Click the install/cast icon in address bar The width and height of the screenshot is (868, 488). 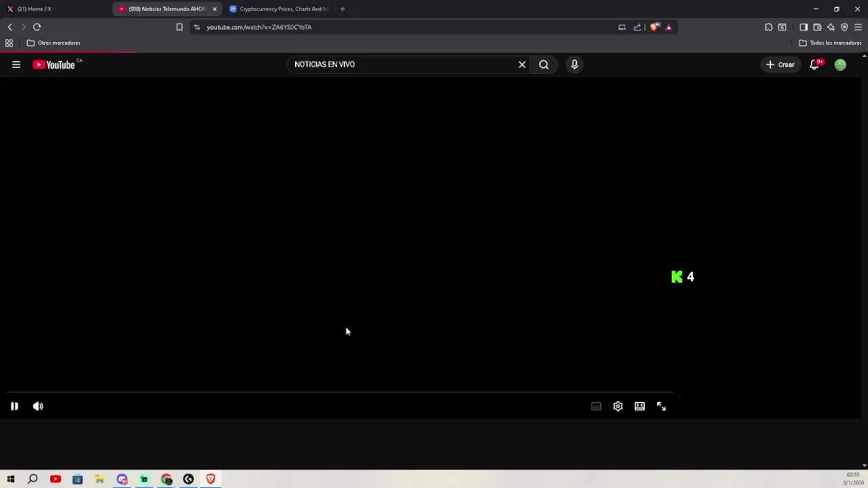[622, 27]
